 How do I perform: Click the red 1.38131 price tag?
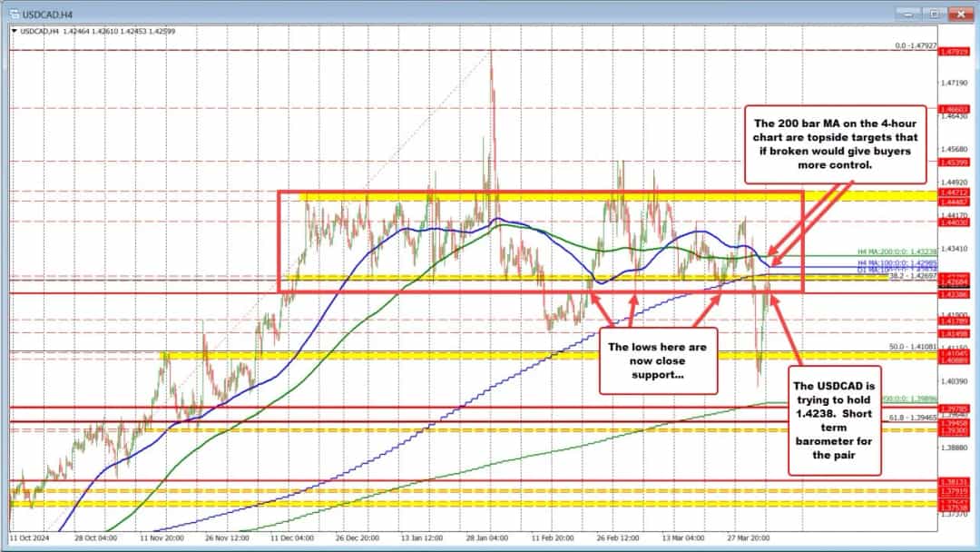[x=951, y=481]
